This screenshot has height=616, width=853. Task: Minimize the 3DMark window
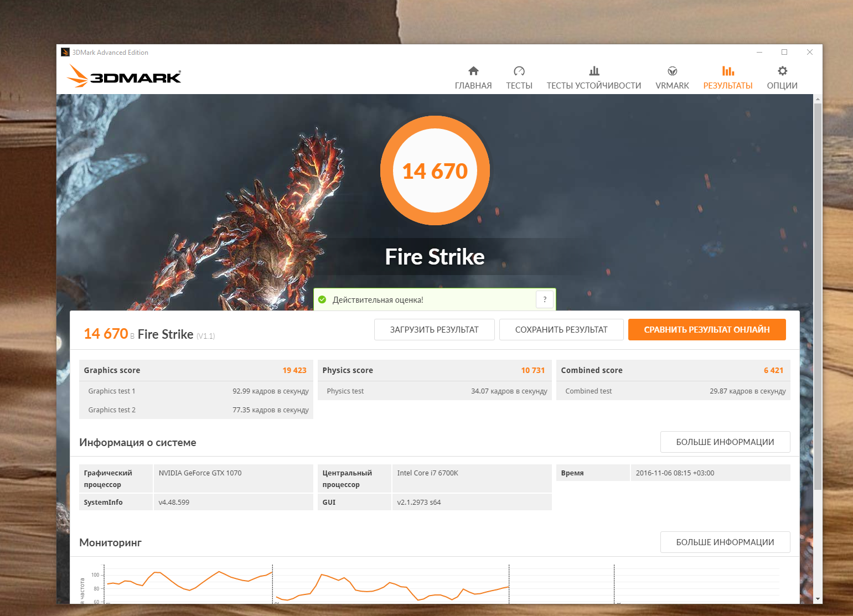(759, 52)
